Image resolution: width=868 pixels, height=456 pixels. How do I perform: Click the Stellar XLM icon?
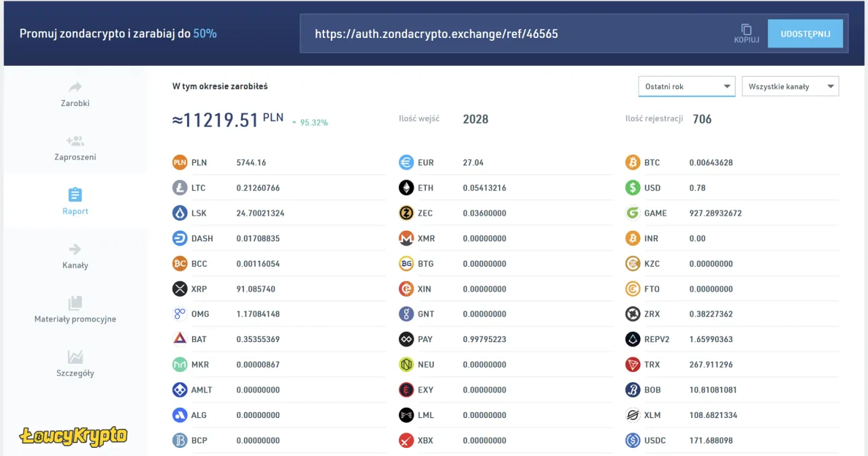(633, 415)
